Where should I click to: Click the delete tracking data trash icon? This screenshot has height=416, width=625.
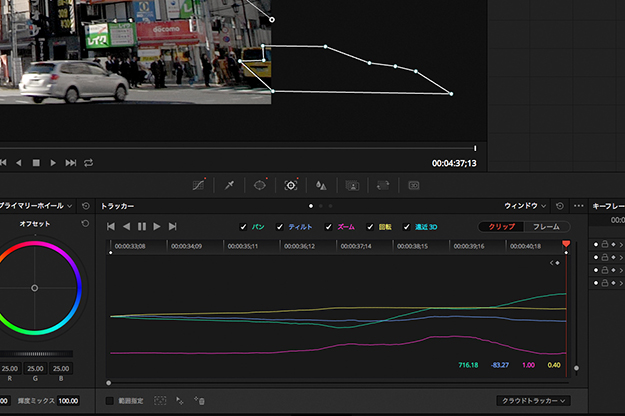point(200,400)
